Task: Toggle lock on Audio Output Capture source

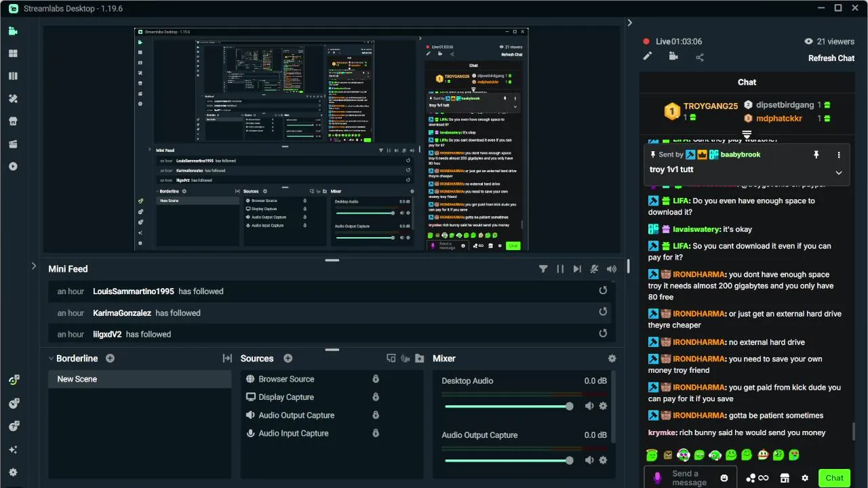Action: pos(376,415)
